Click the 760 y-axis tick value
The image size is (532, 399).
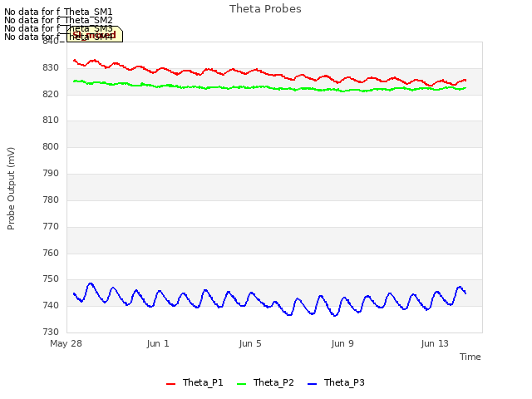51,253
